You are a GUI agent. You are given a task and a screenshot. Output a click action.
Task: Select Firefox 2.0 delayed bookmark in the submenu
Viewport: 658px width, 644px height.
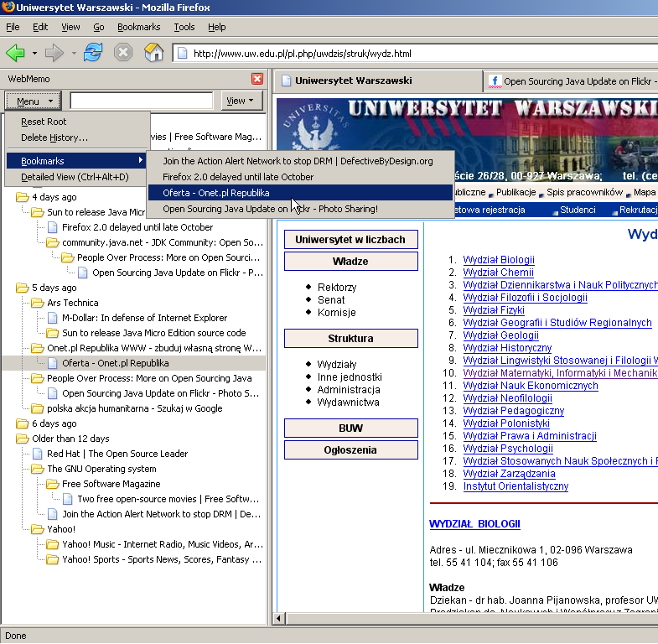point(300,177)
